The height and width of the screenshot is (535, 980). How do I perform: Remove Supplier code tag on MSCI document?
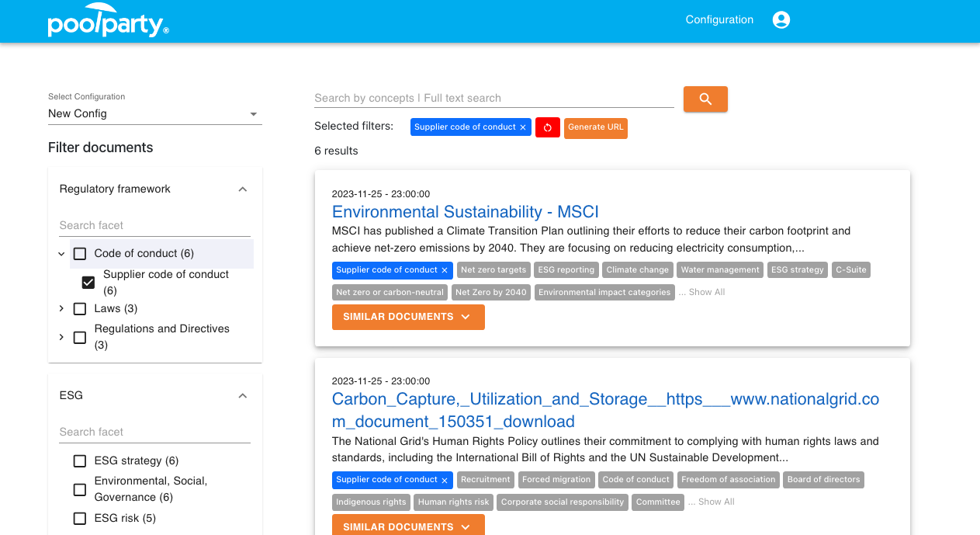[445, 270]
